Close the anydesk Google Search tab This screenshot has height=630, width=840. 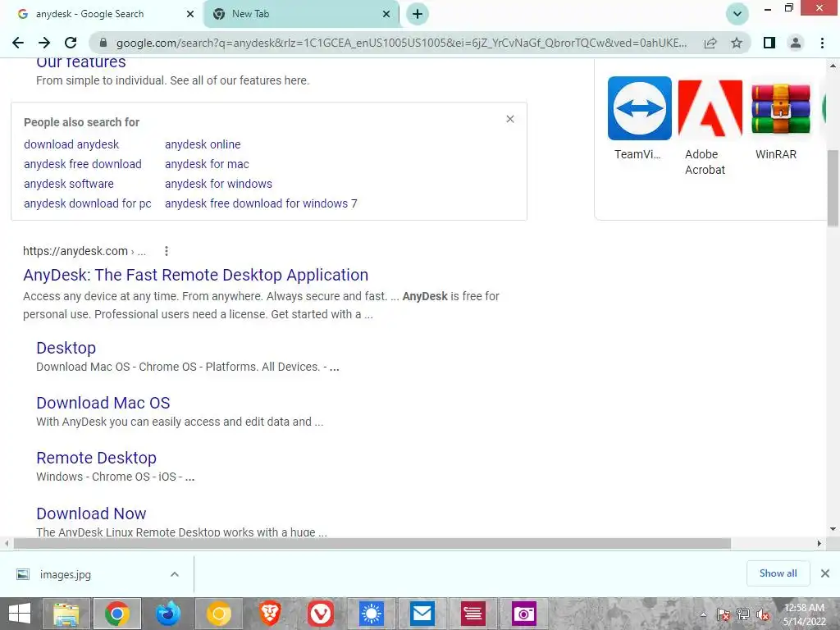point(190,14)
